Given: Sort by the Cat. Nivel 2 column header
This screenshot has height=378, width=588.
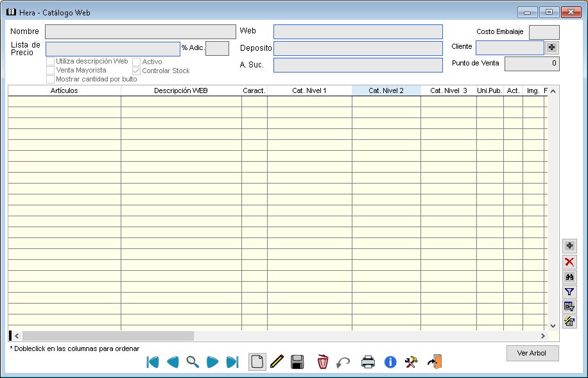Looking at the screenshot, I should coord(386,91).
